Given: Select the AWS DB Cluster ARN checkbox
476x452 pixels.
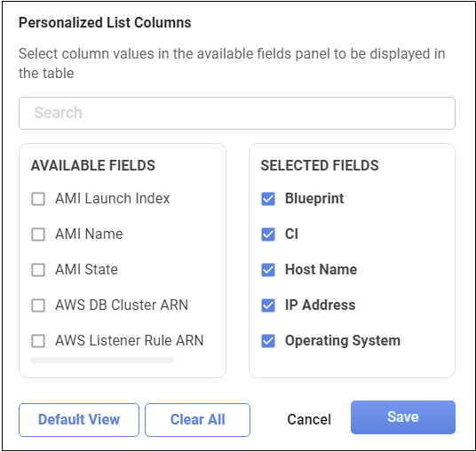Looking at the screenshot, I should [x=38, y=305].
